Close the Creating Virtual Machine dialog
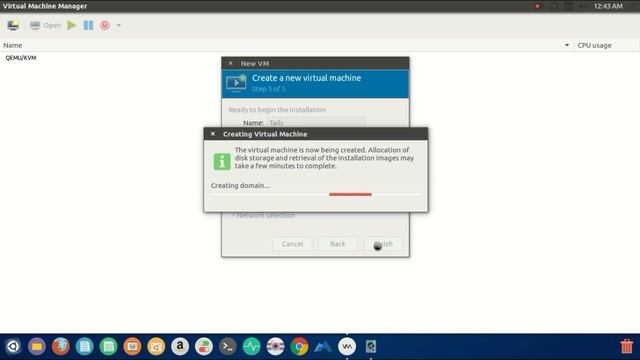The height and width of the screenshot is (360, 640). click(213, 134)
